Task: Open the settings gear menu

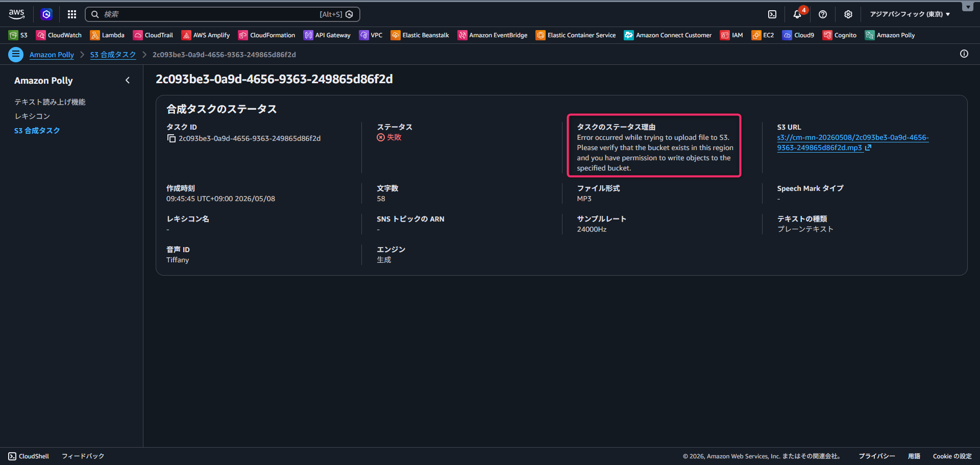Action: point(848,14)
